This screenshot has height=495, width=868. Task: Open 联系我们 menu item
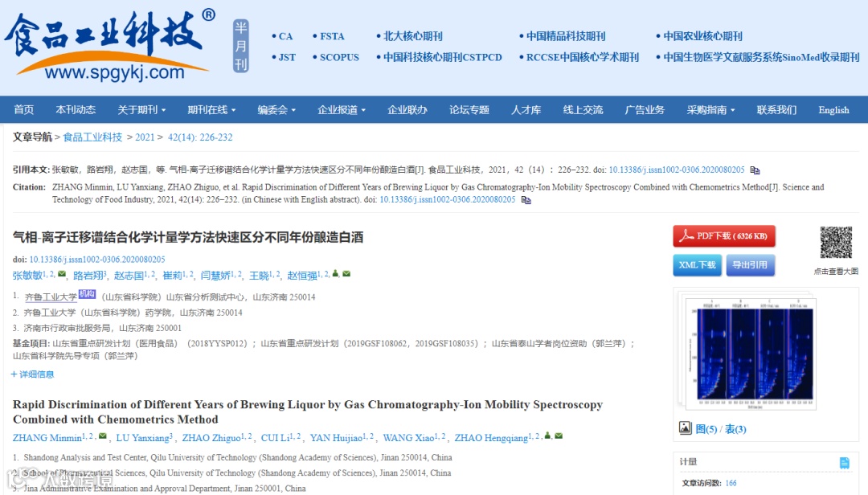[x=776, y=109]
